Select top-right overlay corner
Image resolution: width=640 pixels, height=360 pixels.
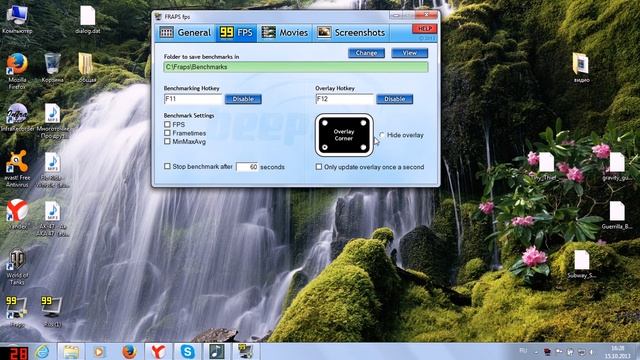[363, 123]
